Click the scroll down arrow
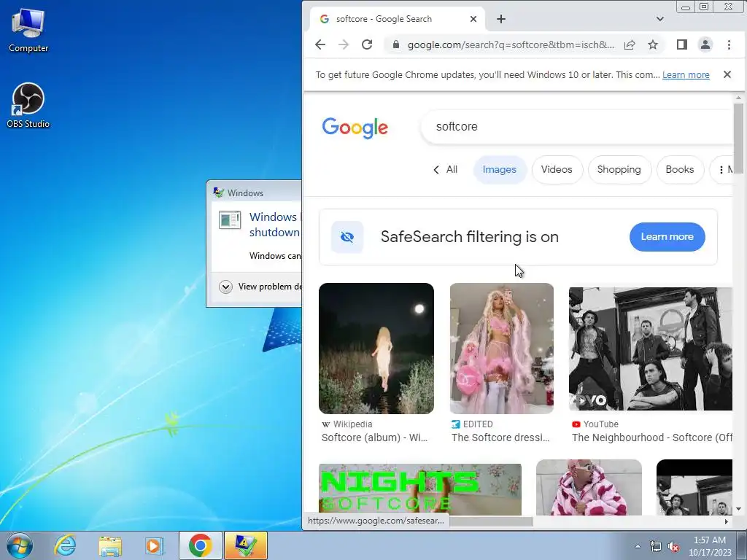 [738, 509]
